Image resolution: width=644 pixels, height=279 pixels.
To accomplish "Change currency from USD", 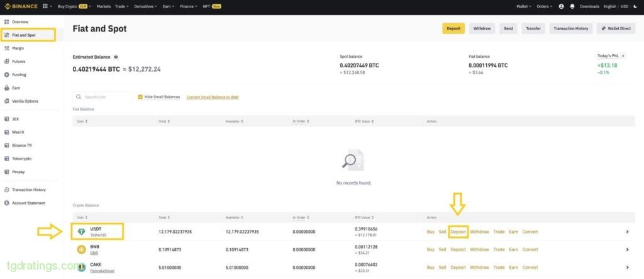I will pos(625,6).
